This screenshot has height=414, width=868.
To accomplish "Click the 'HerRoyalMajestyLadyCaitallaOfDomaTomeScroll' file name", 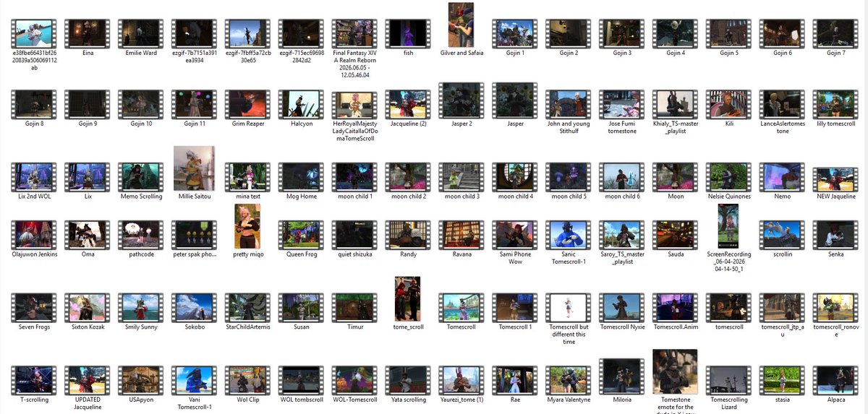I will (354, 131).
